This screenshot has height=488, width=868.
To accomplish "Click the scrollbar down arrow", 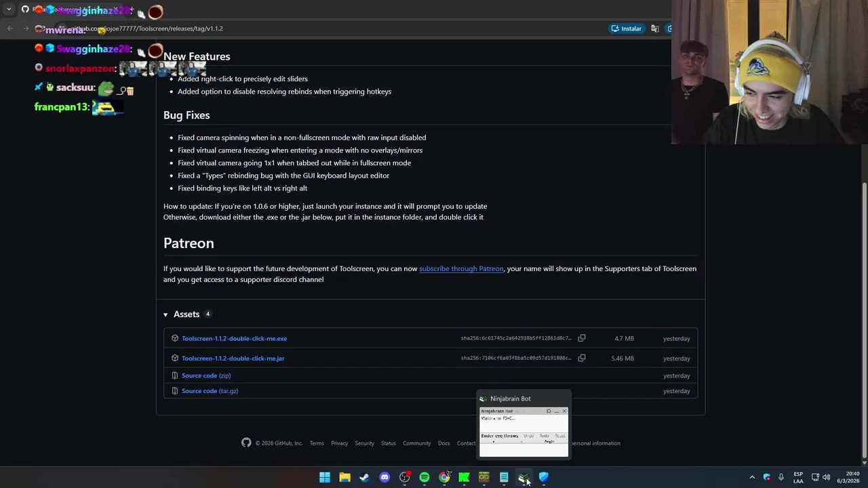I will [863, 462].
